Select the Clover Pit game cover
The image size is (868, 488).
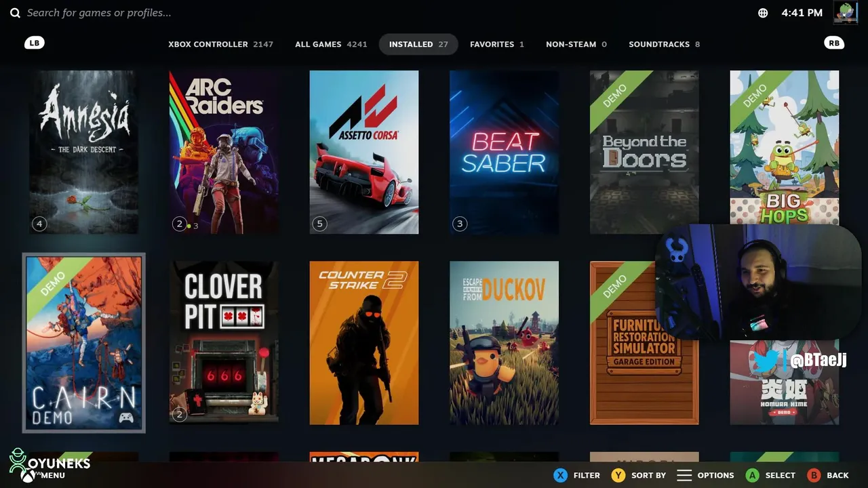tap(224, 343)
